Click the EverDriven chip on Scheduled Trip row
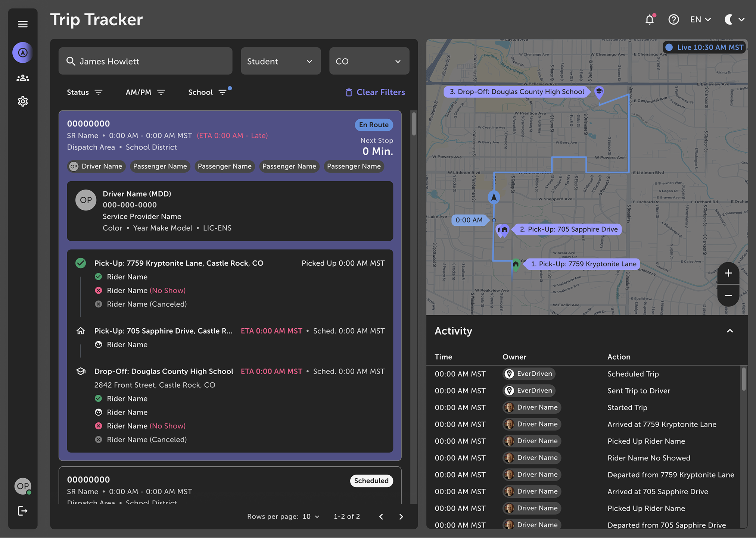This screenshot has height=538, width=756. [x=529, y=374]
